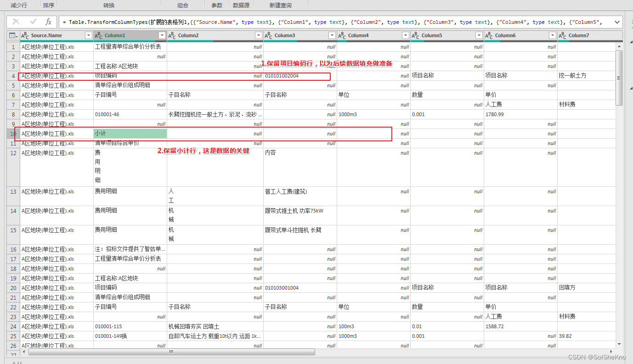This screenshot has height=364, width=633.
Task: Click cell '长臂挖掘机挖一般土方、淤泥、流砂…'
Action: (x=215, y=114)
